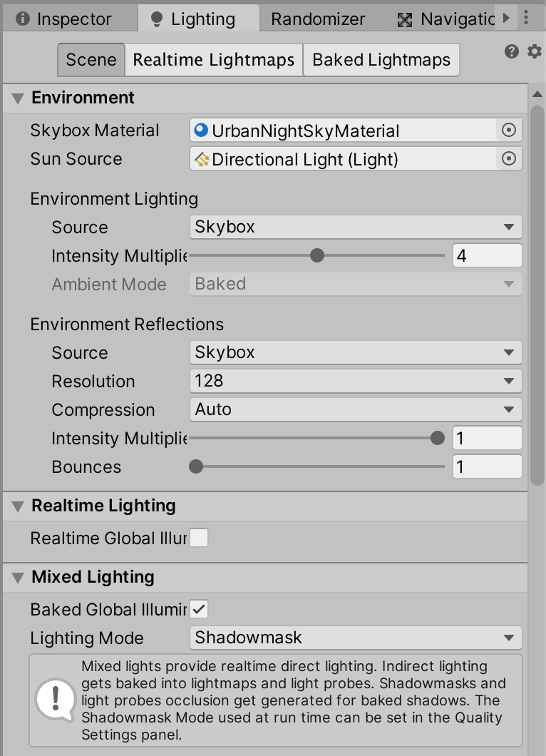Click the Environment Lighting Intensity Multiplier slider handle
Viewport: 546px width, 756px height.
coord(317,255)
